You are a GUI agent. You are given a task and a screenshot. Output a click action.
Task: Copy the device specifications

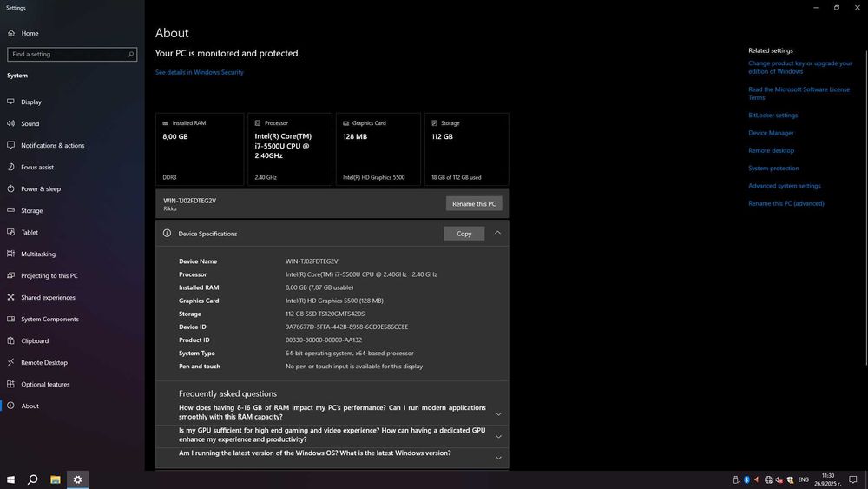(464, 234)
